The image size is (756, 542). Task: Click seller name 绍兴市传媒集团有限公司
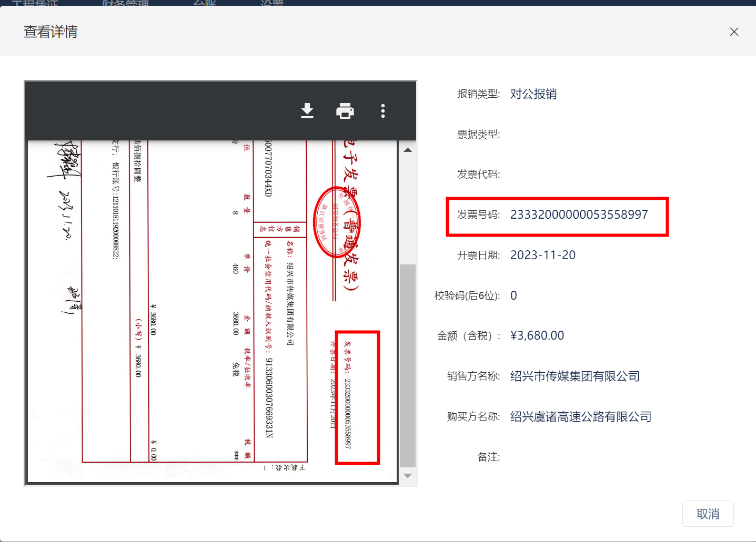(575, 376)
